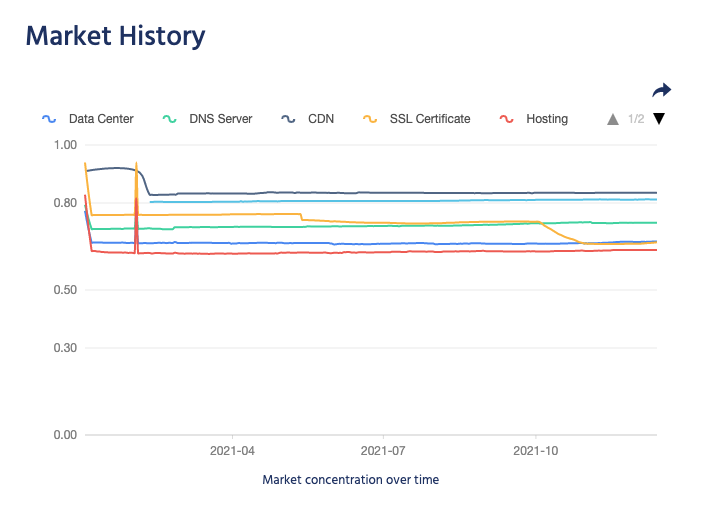727x521 pixels.
Task: Select the 2021-10 x-axis date label
Action: click(535, 451)
